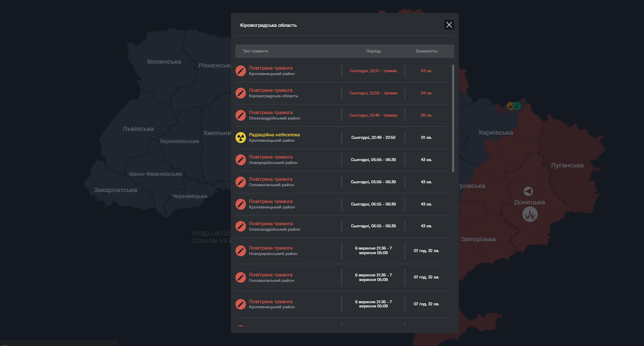This screenshot has width=644, height=346.
Task: Click the Тип тривоги column header
Action: pos(255,51)
